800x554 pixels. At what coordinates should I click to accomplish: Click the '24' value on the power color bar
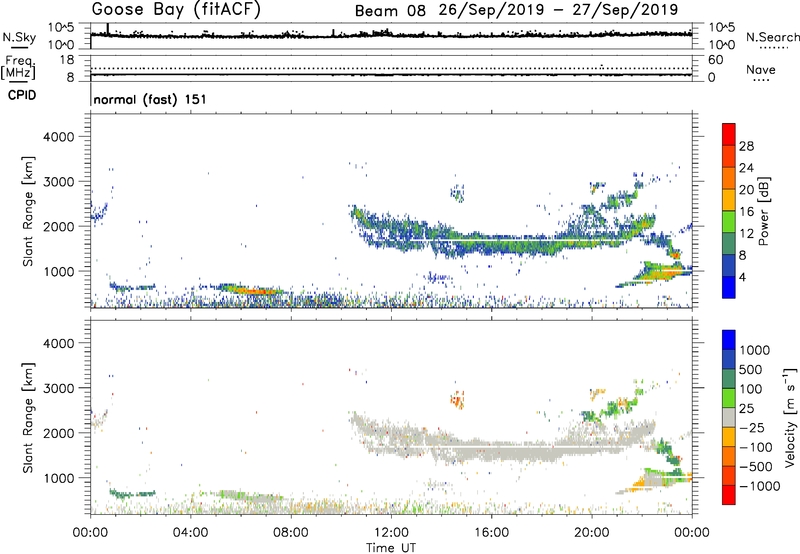click(x=746, y=168)
